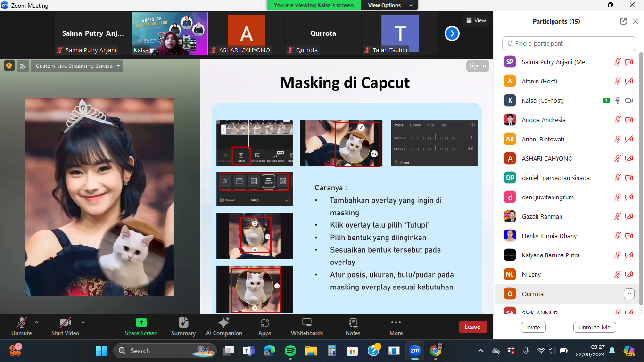Image resolution: width=644 pixels, height=362 pixels.
Task: Click the Unmute Me button
Action: point(594,327)
